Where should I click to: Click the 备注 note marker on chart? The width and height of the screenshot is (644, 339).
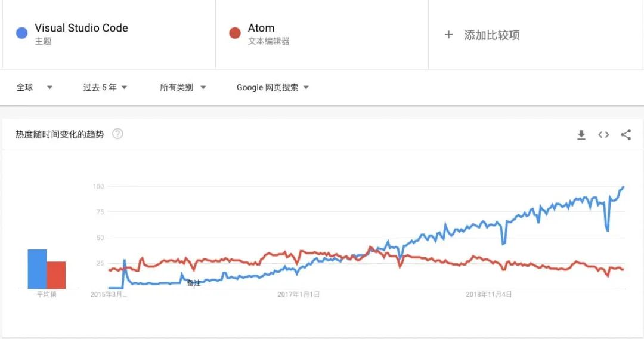[193, 283]
